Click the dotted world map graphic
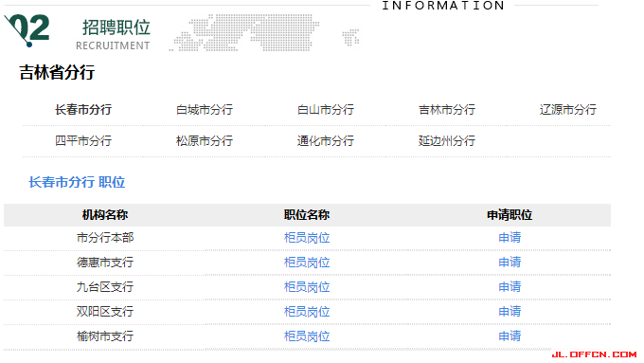The image size is (644, 363). pos(264,32)
